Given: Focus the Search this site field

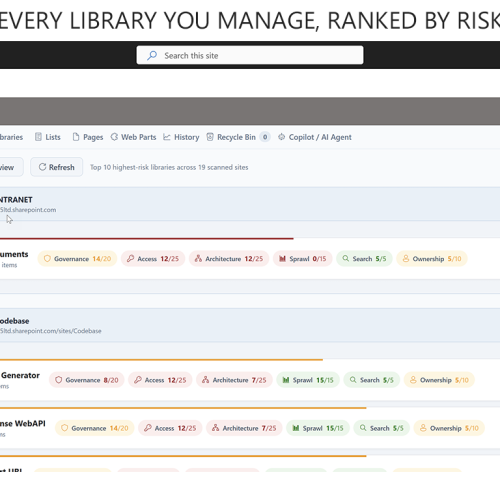Looking at the screenshot, I should coord(250,55).
